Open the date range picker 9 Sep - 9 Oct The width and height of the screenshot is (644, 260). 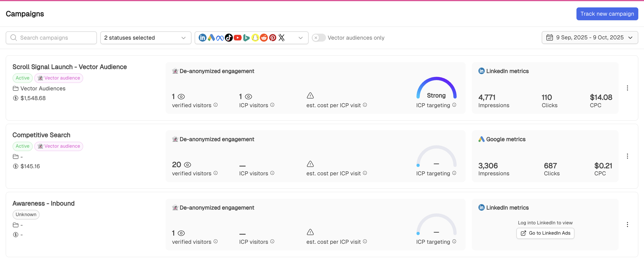[x=590, y=38]
